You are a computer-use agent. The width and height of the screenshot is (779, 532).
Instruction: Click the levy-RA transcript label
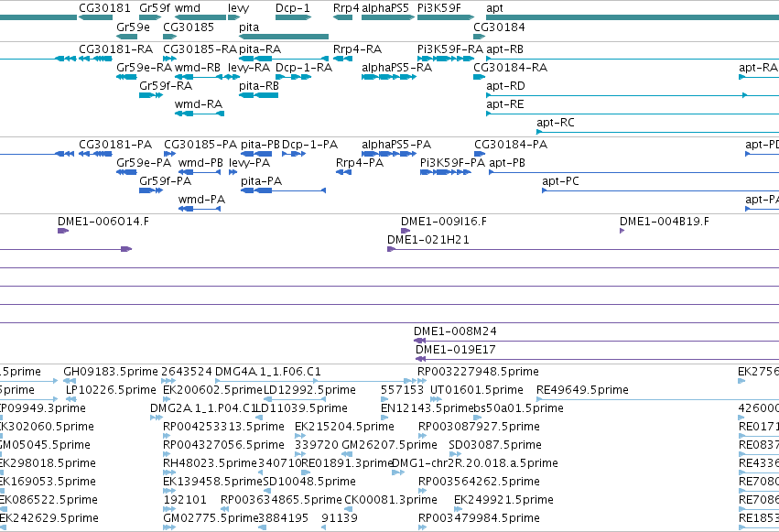point(249,68)
